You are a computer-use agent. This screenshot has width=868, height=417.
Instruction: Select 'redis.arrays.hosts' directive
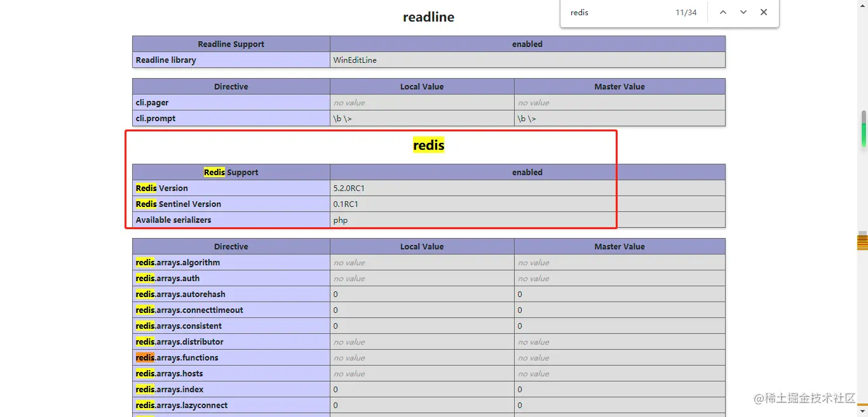tap(231, 374)
